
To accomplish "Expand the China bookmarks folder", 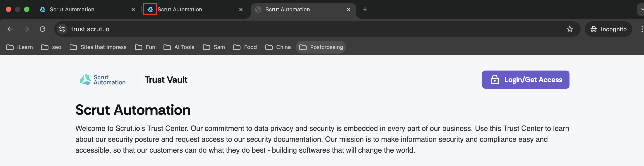I will pos(278,47).
